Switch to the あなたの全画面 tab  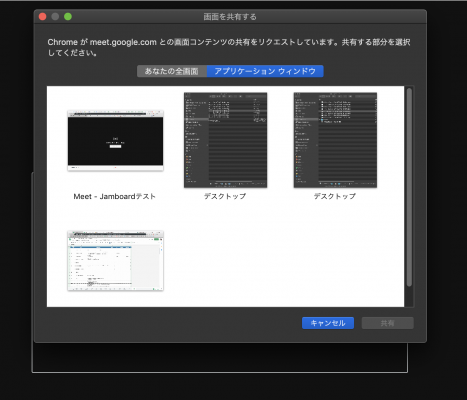click(x=172, y=71)
